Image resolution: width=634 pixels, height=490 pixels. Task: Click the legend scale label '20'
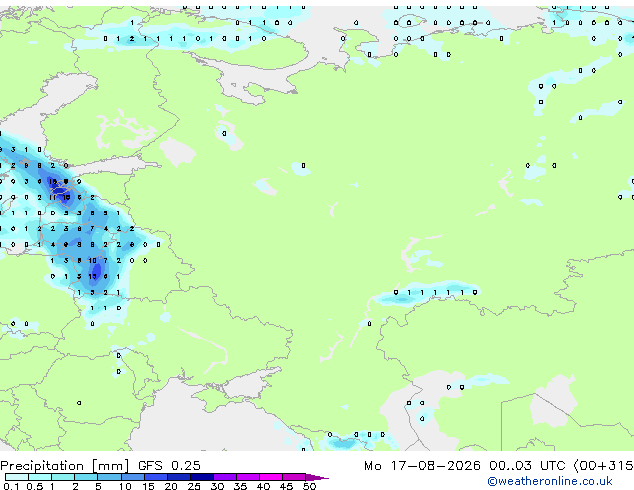[x=171, y=486]
